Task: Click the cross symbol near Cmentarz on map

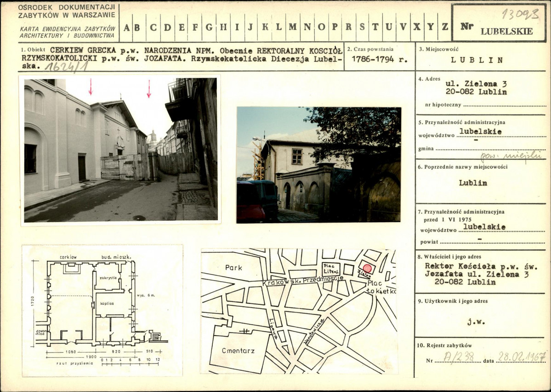Action: [x=246, y=330]
